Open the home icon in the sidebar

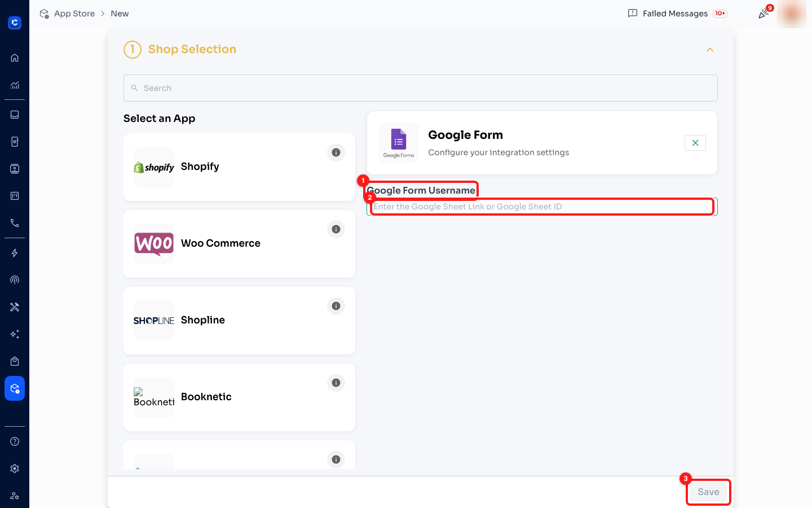tap(15, 58)
